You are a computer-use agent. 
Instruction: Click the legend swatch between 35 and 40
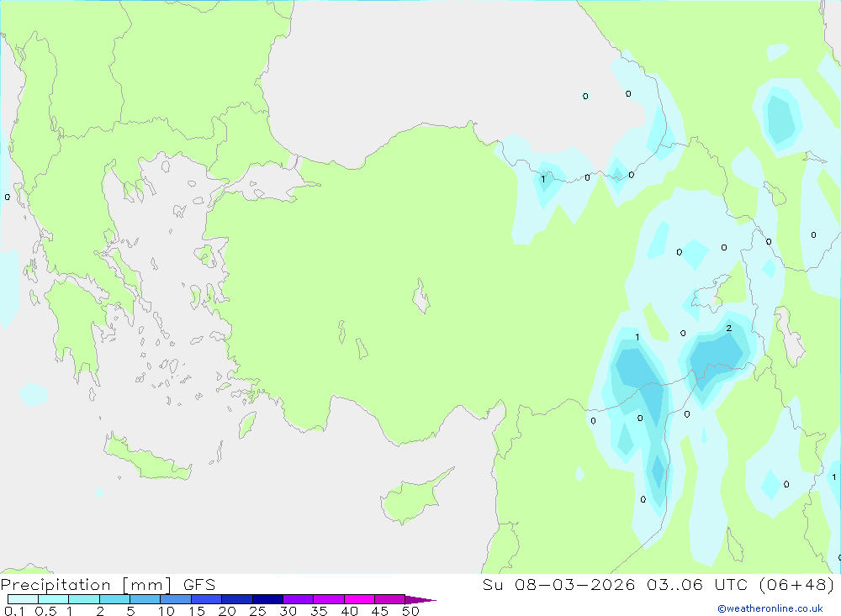329,599
